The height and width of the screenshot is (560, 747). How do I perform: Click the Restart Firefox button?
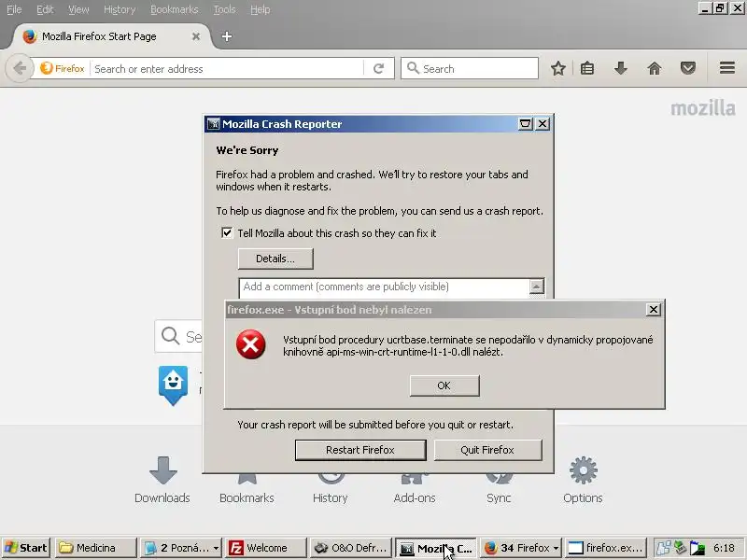coord(360,450)
